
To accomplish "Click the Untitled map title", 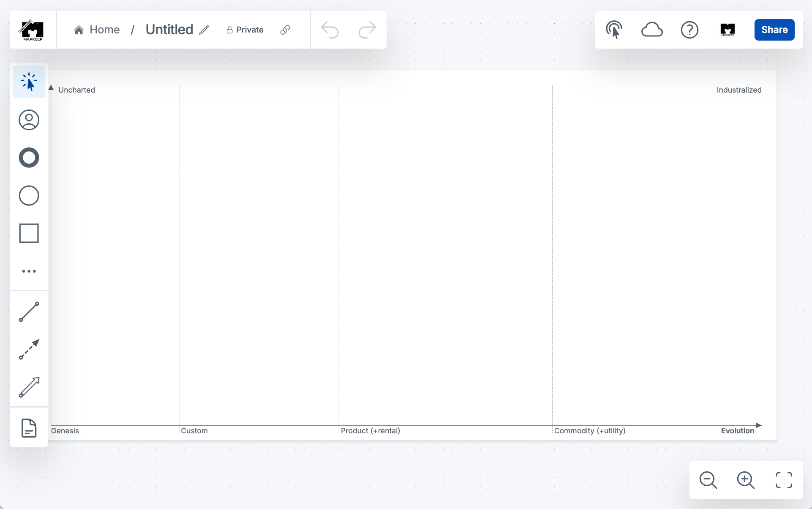I will (x=169, y=30).
